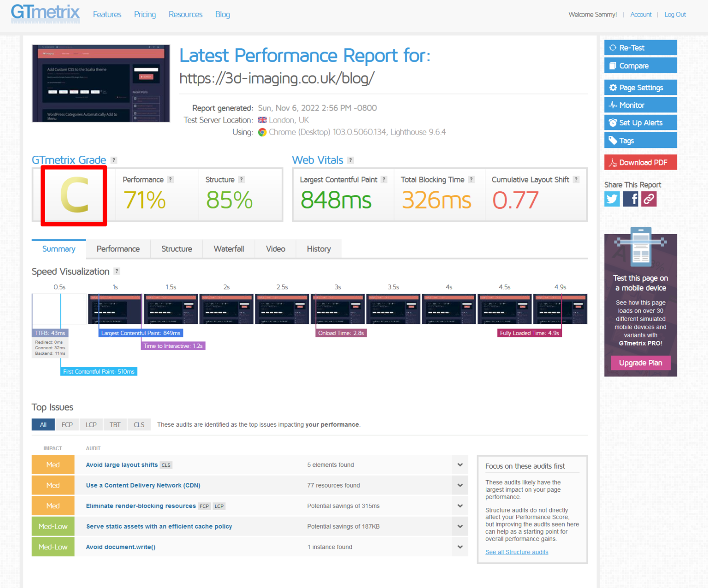
Task: Filter Top Issues by CLS
Action: click(x=139, y=424)
